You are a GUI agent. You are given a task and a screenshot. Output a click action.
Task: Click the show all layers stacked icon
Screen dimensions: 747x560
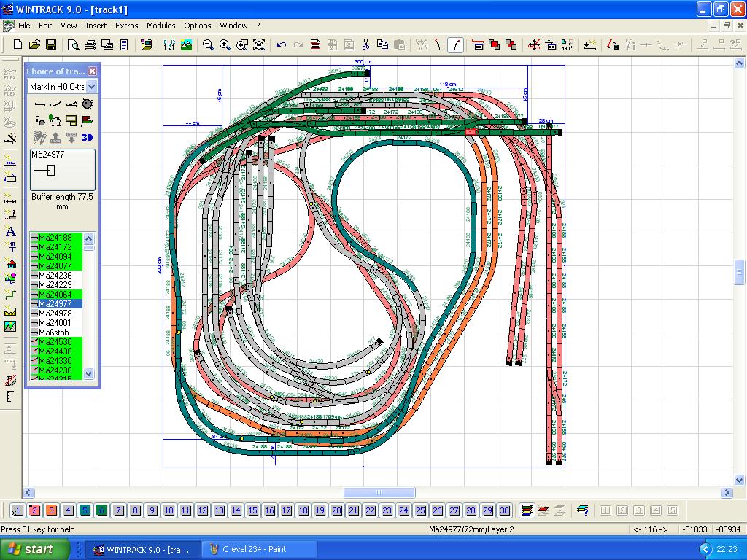coord(527,510)
